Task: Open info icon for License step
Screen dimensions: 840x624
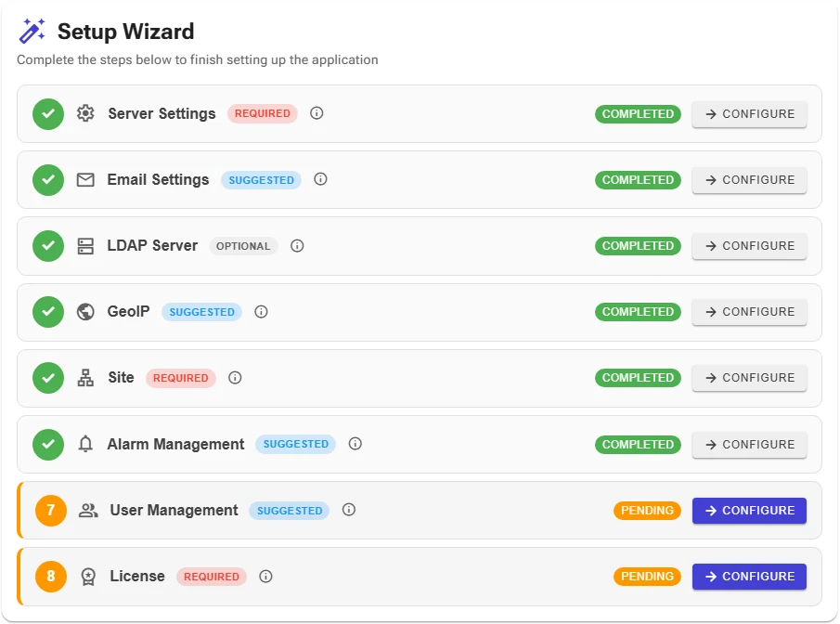Action: click(x=265, y=577)
